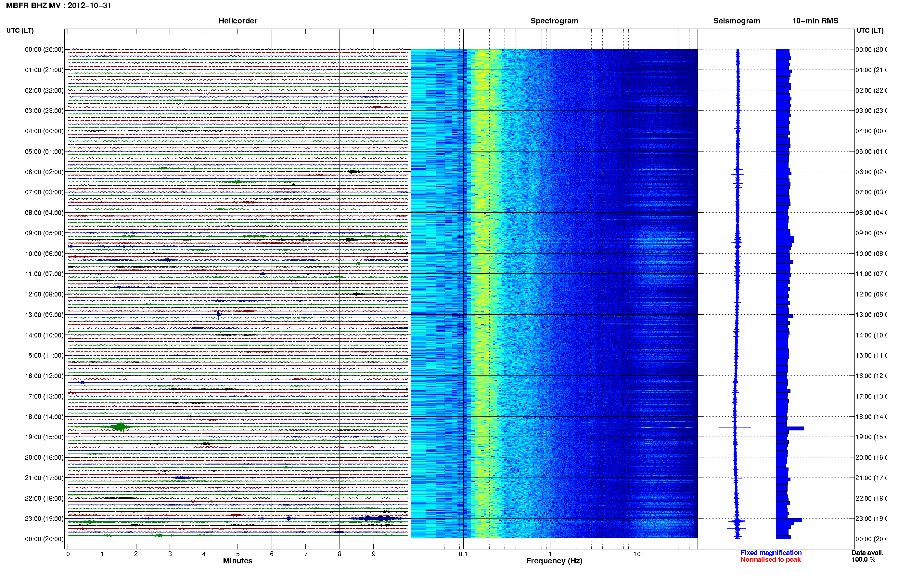
Task: Click the left '13:00 (09:00)' time label
Action: coord(44,315)
